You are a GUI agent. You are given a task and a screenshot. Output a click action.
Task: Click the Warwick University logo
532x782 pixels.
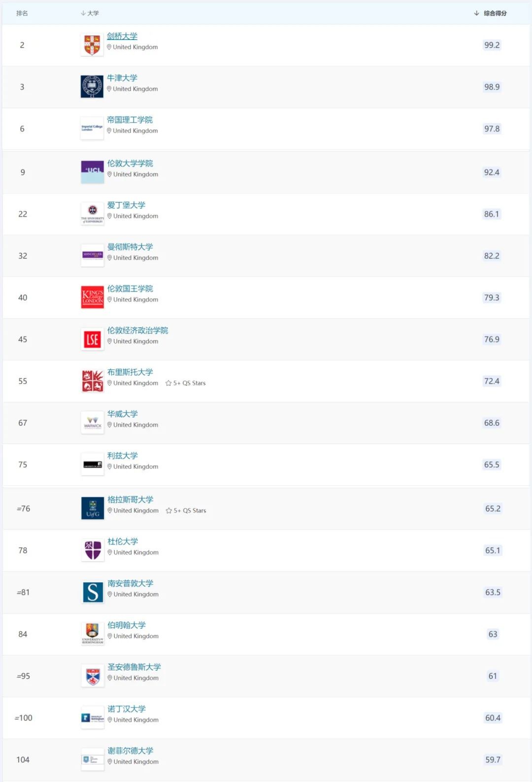[x=93, y=423]
